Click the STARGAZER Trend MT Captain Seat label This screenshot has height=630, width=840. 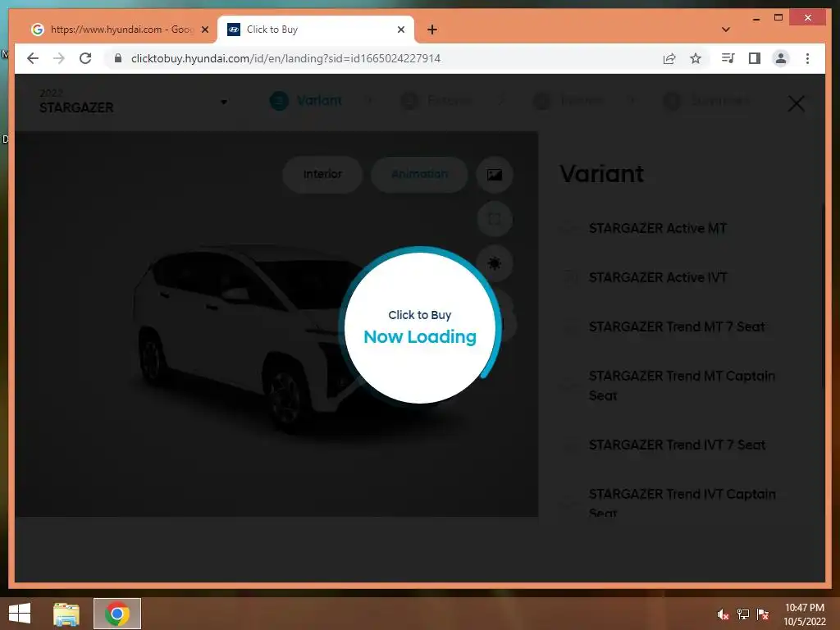682,386
